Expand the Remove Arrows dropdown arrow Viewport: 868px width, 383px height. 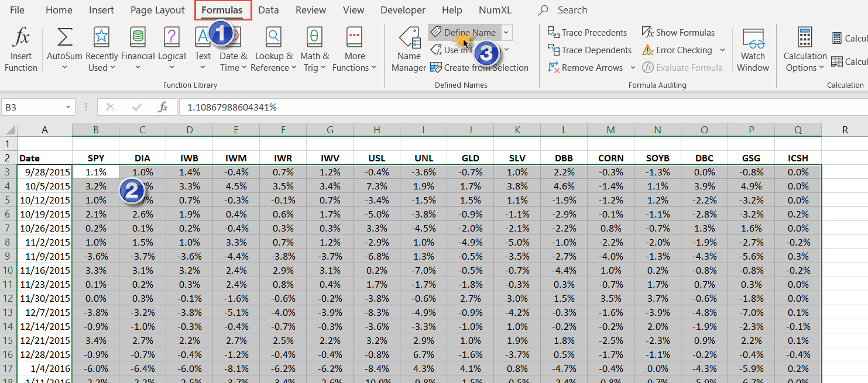633,68
